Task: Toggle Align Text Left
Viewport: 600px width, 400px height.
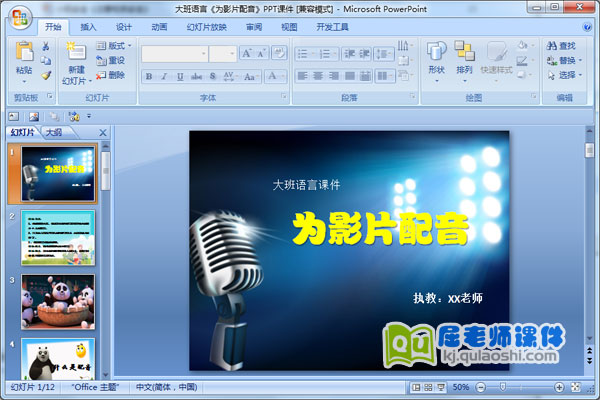Action: tap(303, 76)
